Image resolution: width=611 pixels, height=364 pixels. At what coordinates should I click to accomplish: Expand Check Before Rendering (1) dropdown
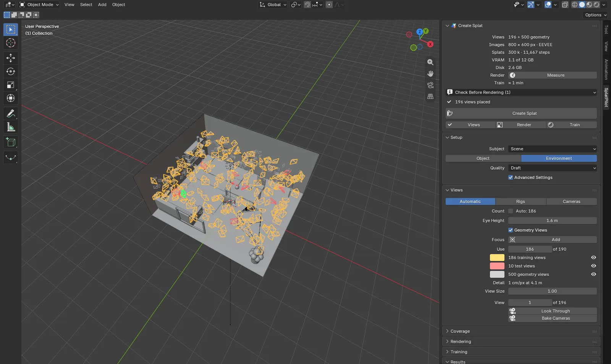[521, 92]
